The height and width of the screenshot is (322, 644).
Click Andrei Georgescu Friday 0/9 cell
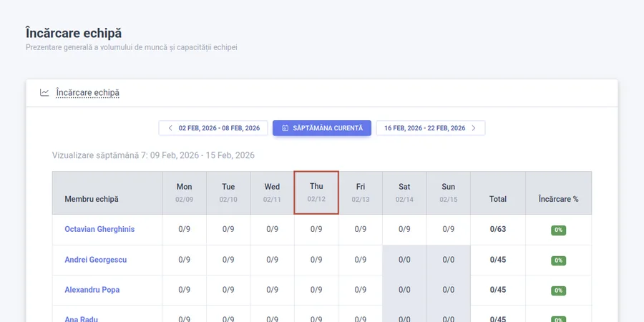pos(361,260)
